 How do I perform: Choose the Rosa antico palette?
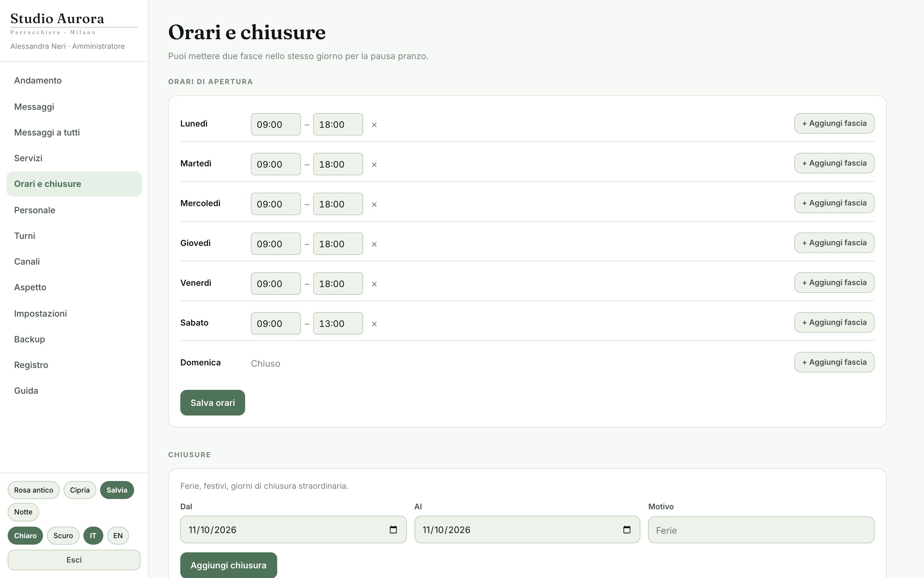pyautogui.click(x=34, y=490)
